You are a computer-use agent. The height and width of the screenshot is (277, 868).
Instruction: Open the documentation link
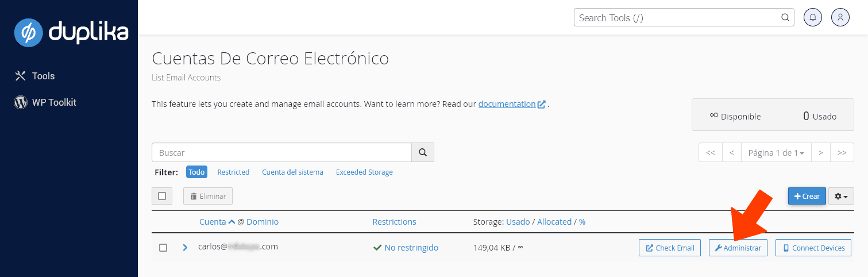coord(507,104)
